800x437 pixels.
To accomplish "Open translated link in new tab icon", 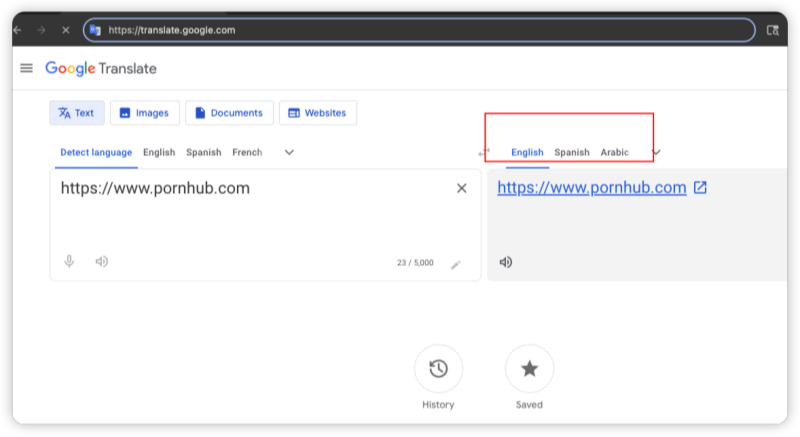I will [700, 188].
